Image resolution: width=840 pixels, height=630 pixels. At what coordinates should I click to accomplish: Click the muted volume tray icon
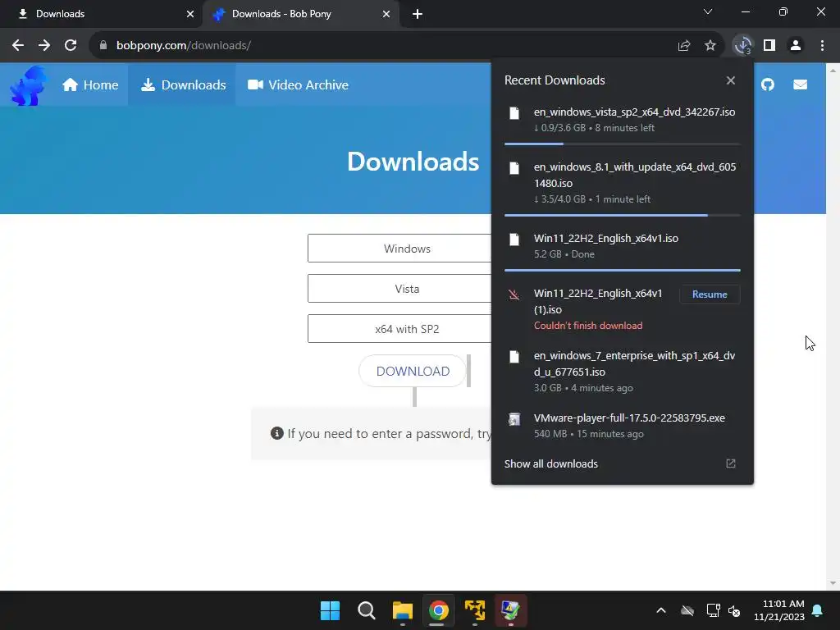tap(734, 610)
